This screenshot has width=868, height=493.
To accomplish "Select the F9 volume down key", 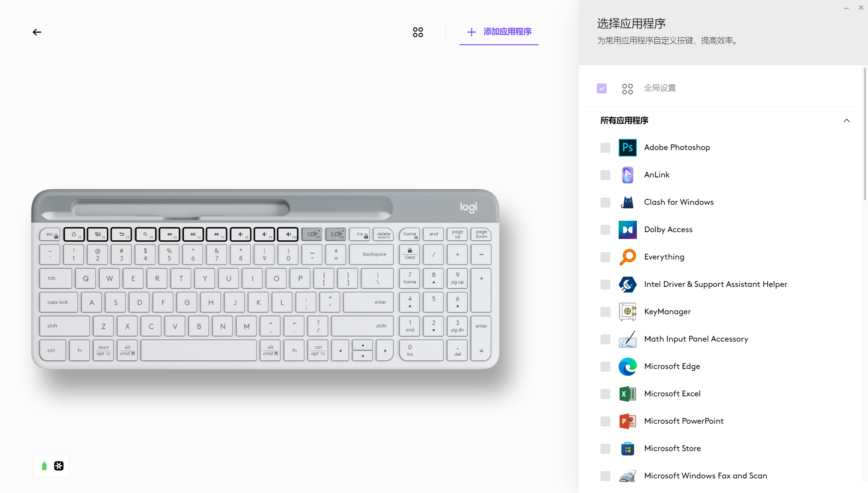I will point(264,234).
